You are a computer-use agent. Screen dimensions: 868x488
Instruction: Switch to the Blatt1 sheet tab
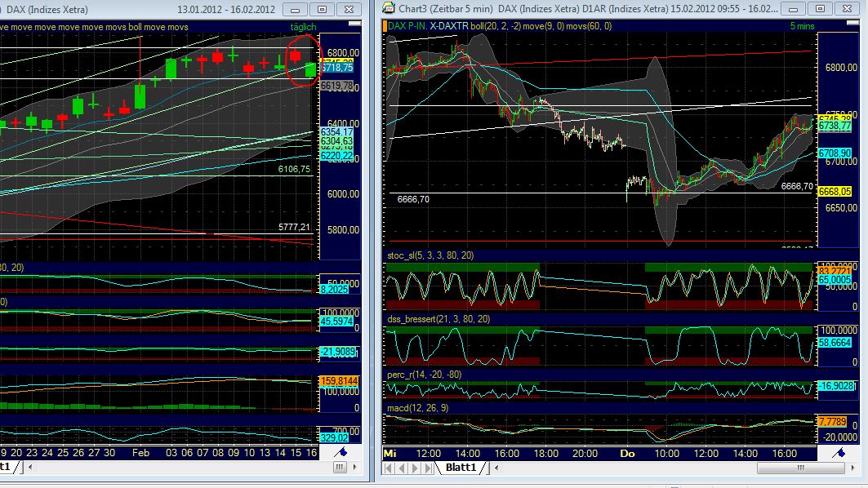[x=462, y=467]
